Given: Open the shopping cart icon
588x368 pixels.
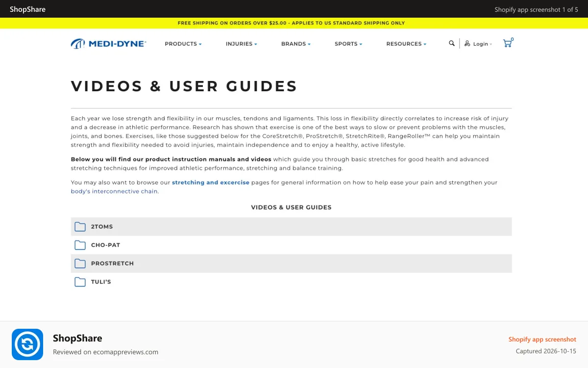Looking at the screenshot, I should 508,43.
